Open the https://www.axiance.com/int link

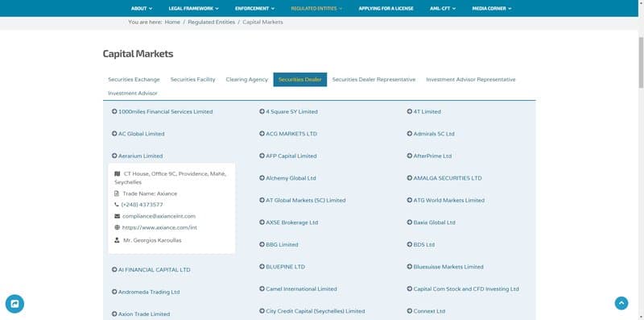click(159, 227)
